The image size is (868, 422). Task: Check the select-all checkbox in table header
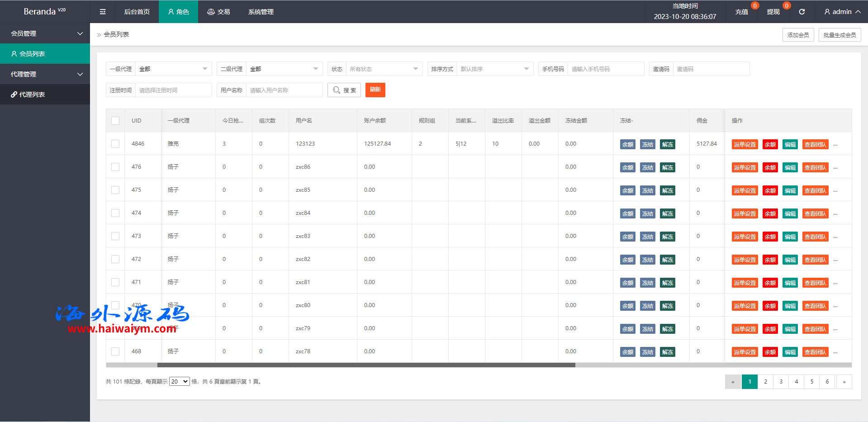[x=115, y=121]
